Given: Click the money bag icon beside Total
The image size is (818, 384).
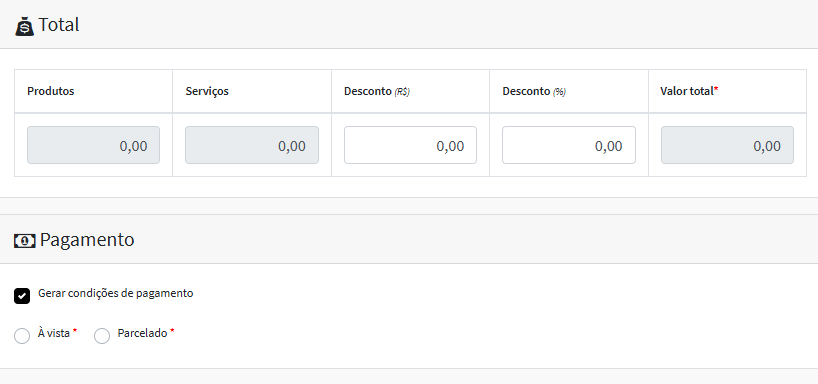Looking at the screenshot, I should click(x=25, y=26).
